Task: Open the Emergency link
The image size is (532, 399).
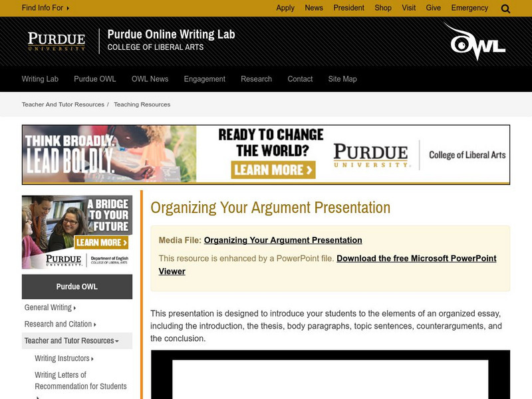Action: [x=469, y=8]
